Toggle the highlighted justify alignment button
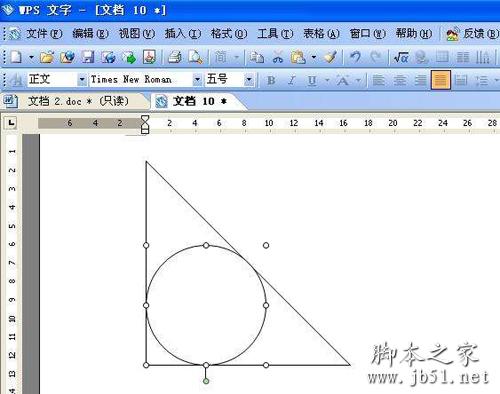Viewport: 500px width, 394px height. 441,80
